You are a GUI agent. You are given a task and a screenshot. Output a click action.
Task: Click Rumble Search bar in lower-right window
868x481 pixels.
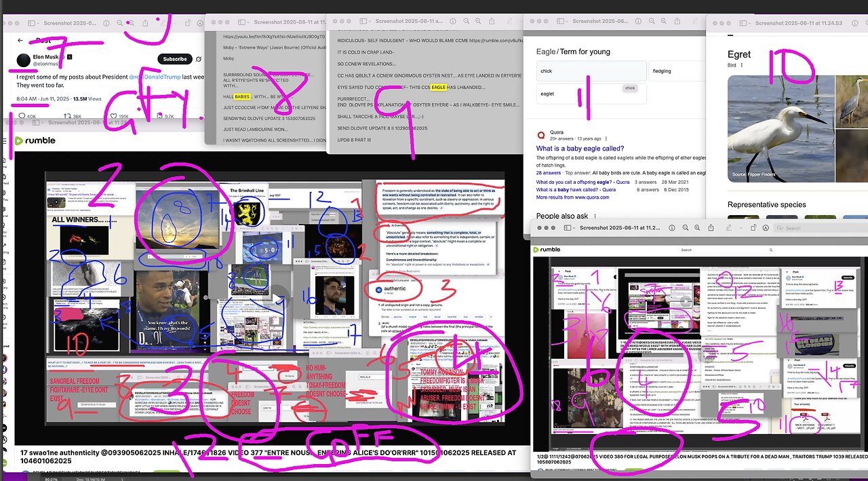pyautogui.click(x=727, y=250)
